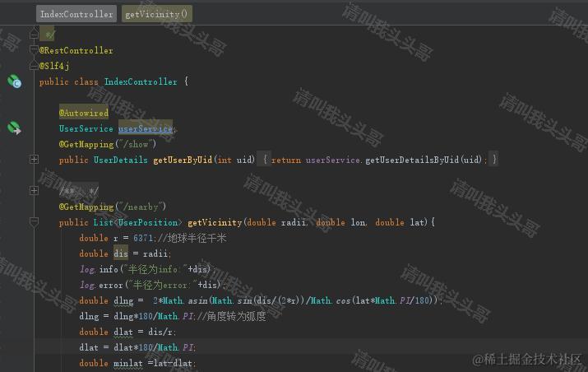The image size is (588, 372).
Task: Click the @Slf4j annotation
Action: pyautogui.click(x=54, y=66)
